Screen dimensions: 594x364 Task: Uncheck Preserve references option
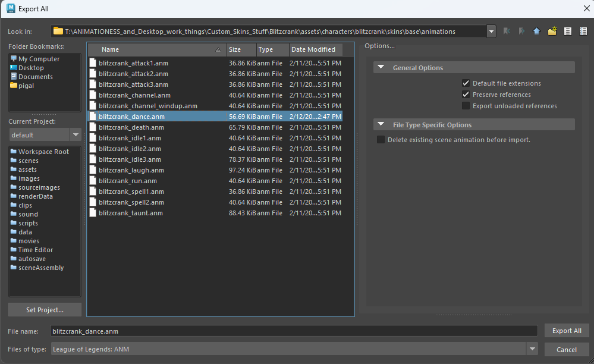(466, 95)
